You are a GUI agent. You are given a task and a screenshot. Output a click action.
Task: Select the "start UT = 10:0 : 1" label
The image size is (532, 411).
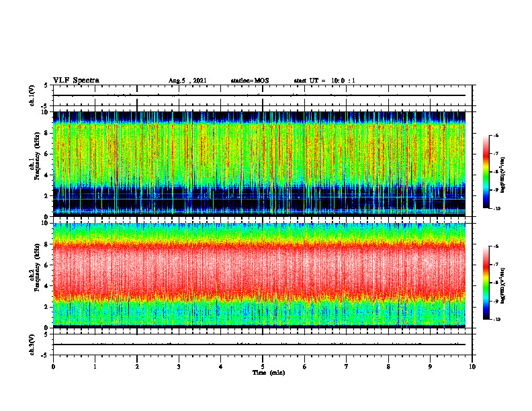point(324,81)
